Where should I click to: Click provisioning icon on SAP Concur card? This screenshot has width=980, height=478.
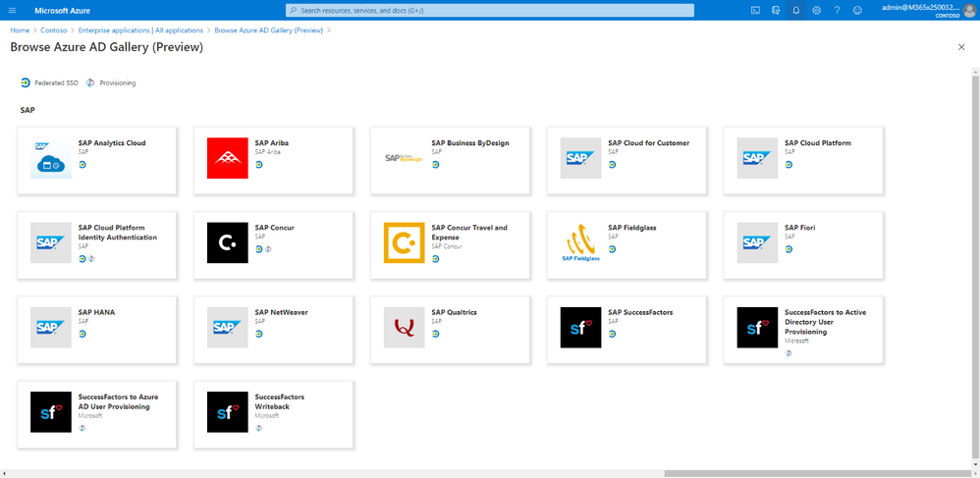[268, 248]
